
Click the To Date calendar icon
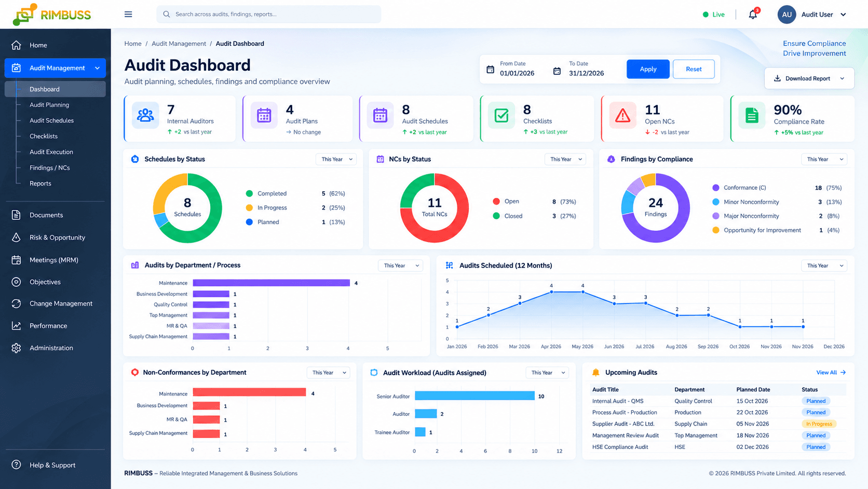click(557, 71)
